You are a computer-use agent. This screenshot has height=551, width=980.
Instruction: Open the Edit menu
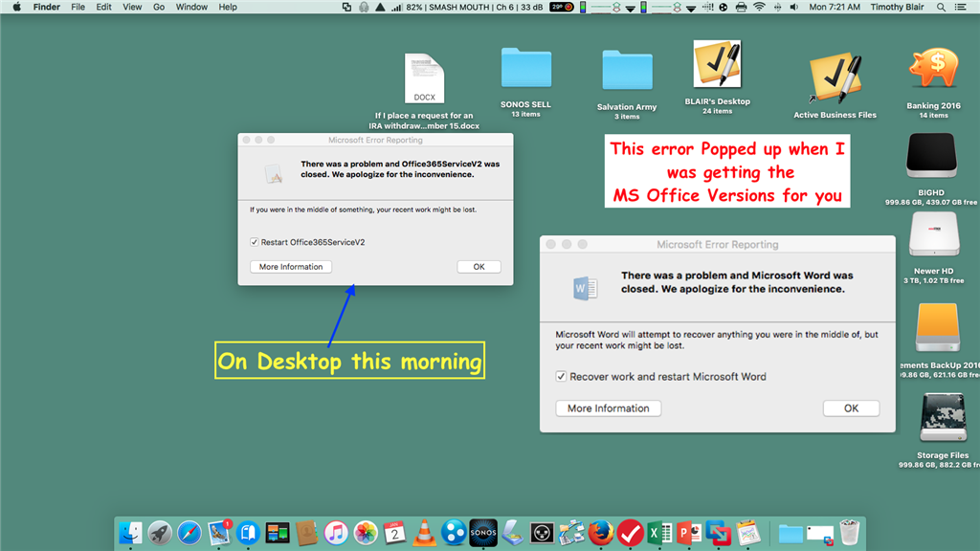tap(103, 7)
